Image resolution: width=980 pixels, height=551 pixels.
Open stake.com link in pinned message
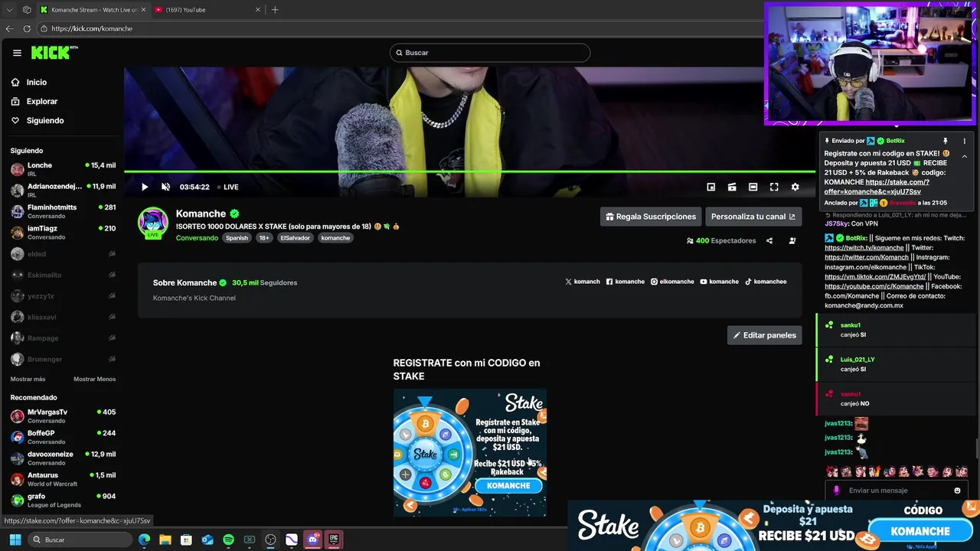877,187
